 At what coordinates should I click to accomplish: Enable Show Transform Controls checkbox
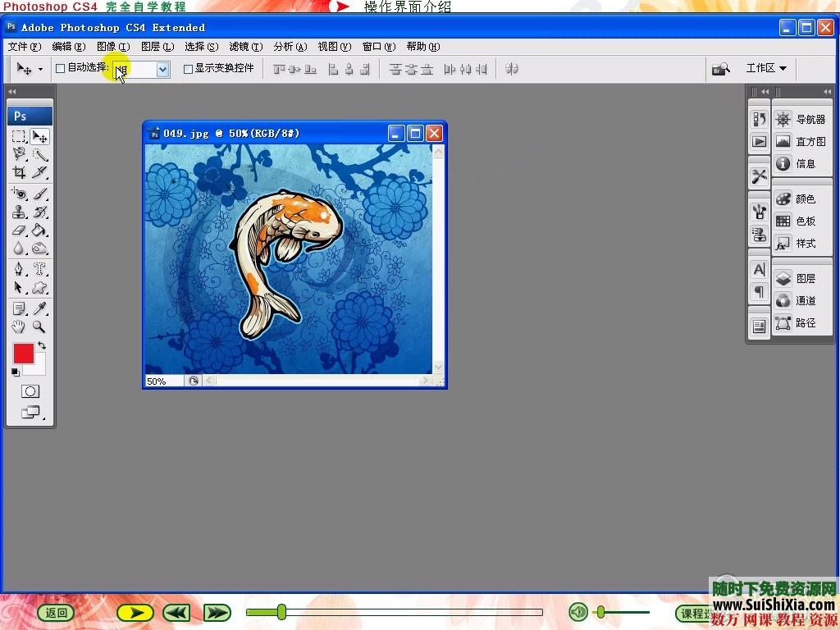[186, 69]
